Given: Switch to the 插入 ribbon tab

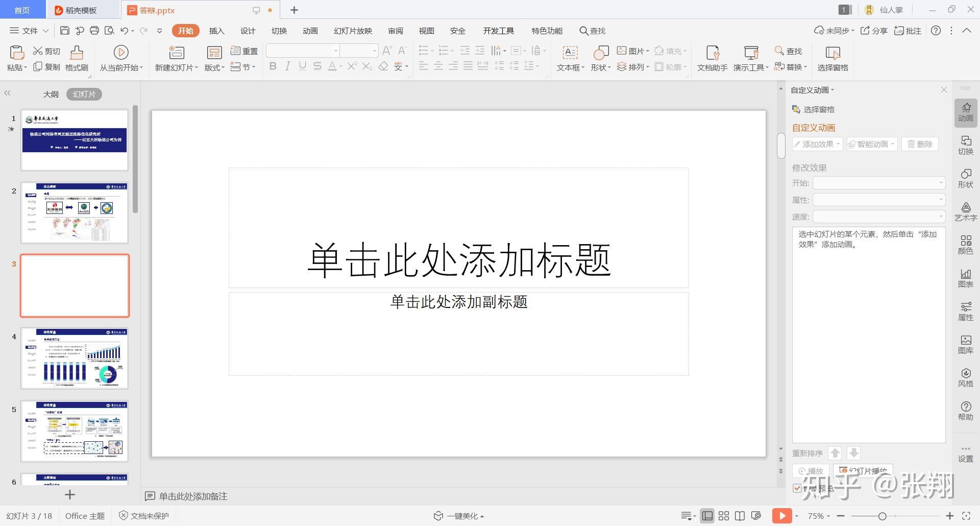Looking at the screenshot, I should pyautogui.click(x=216, y=31).
